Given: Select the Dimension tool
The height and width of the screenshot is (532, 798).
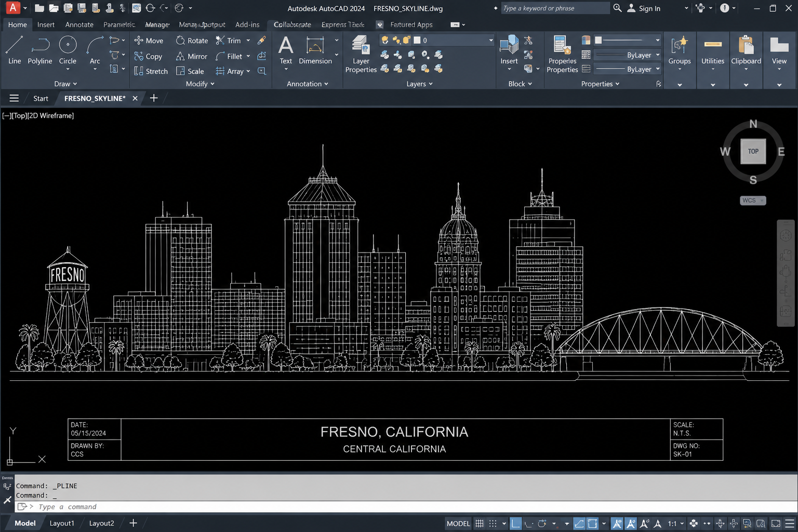Looking at the screenshot, I should coord(315,50).
